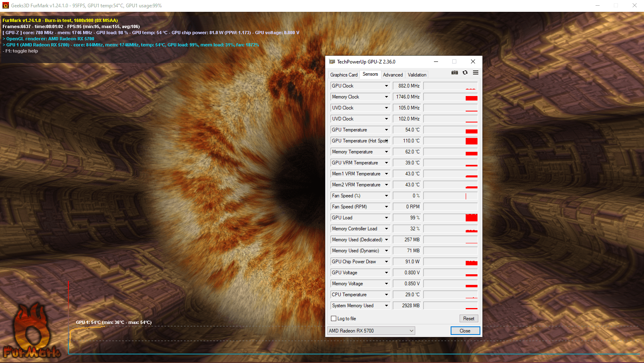This screenshot has width=644, height=363.
Task: Click the Memory Clock history graph
Action: pyautogui.click(x=451, y=97)
